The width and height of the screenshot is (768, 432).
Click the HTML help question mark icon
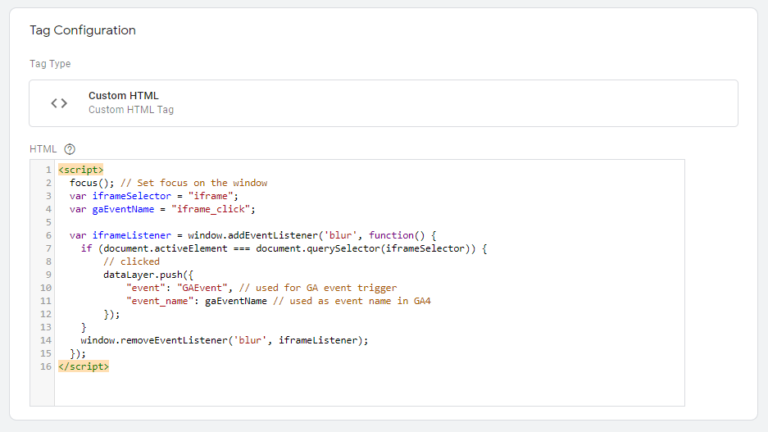click(x=70, y=149)
